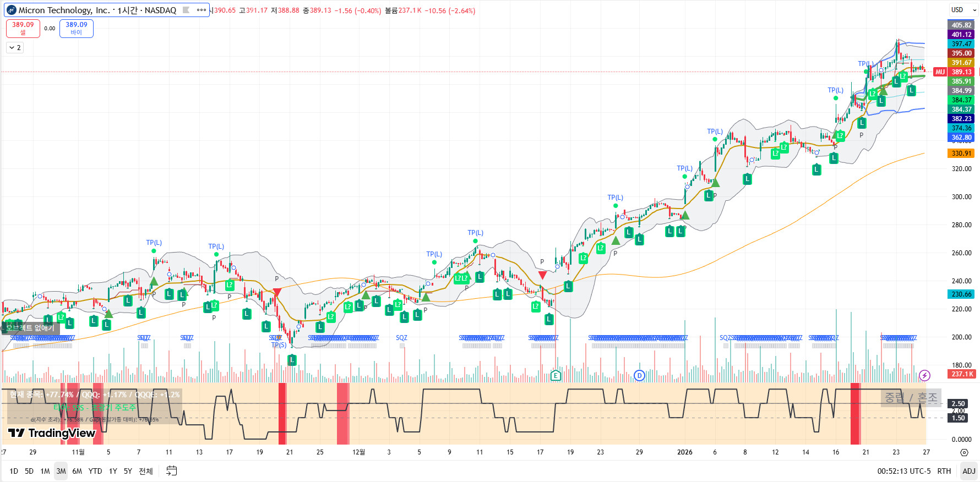Click the 405.82 gray price label
Image resolution: width=980 pixels, height=482 pixels.
961,25
